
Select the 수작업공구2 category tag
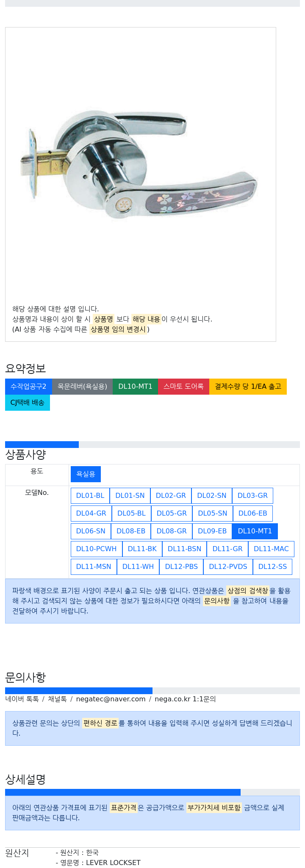(28, 387)
